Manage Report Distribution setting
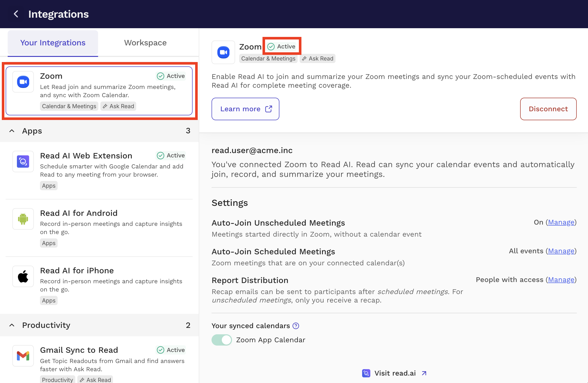588x383 pixels. click(561, 280)
